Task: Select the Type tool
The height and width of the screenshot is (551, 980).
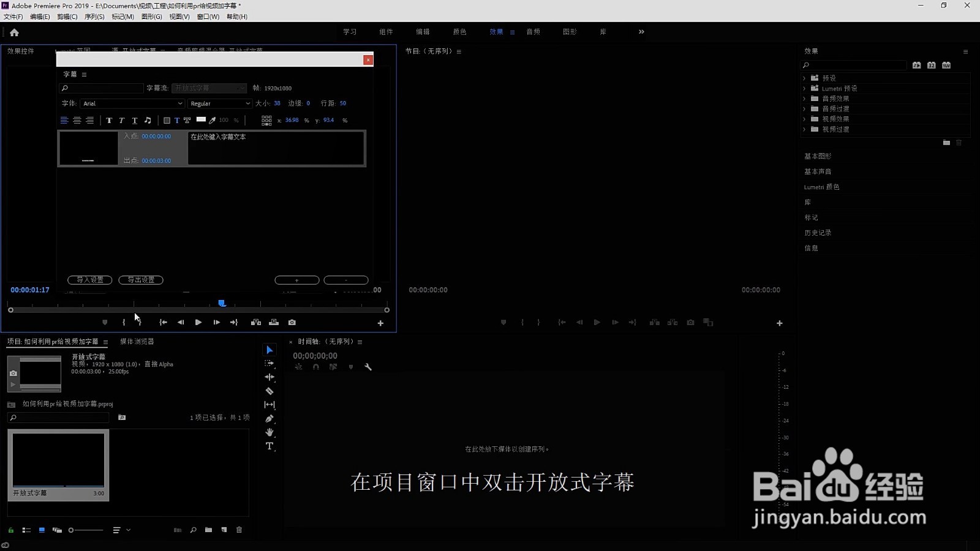Action: (269, 446)
